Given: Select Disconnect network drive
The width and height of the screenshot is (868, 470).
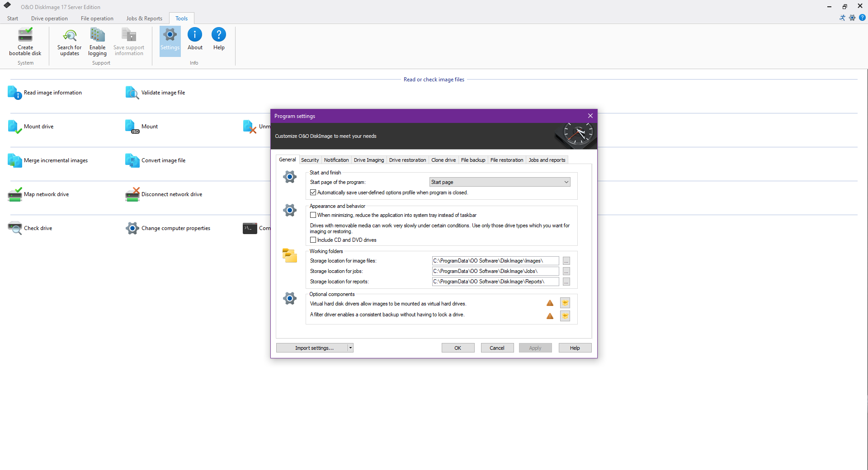Looking at the screenshot, I should coord(164,194).
